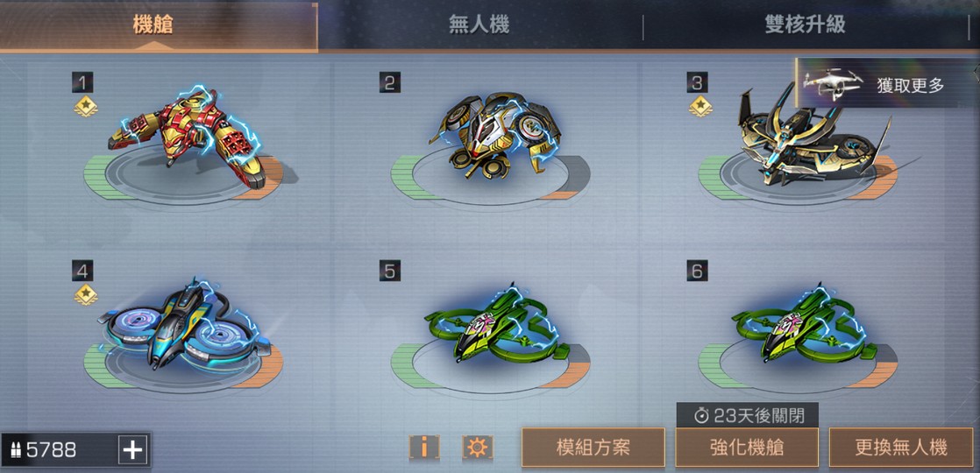Click the 模組方案 button

(x=593, y=448)
